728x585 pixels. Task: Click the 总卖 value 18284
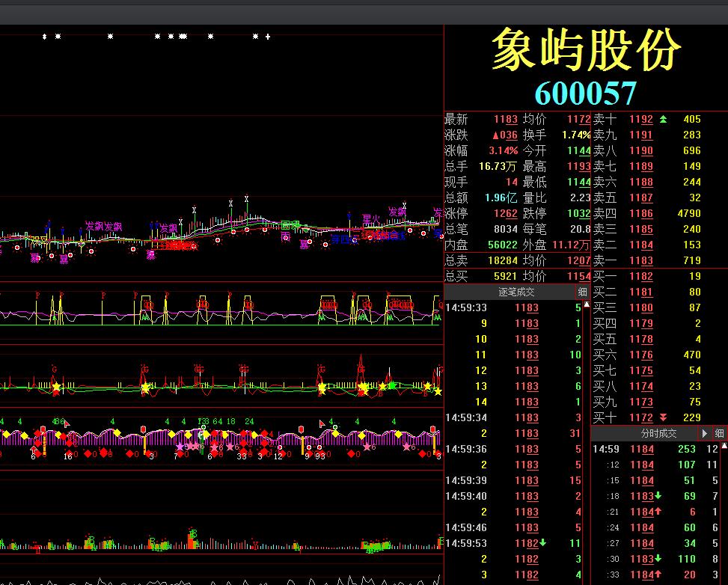pos(503,260)
